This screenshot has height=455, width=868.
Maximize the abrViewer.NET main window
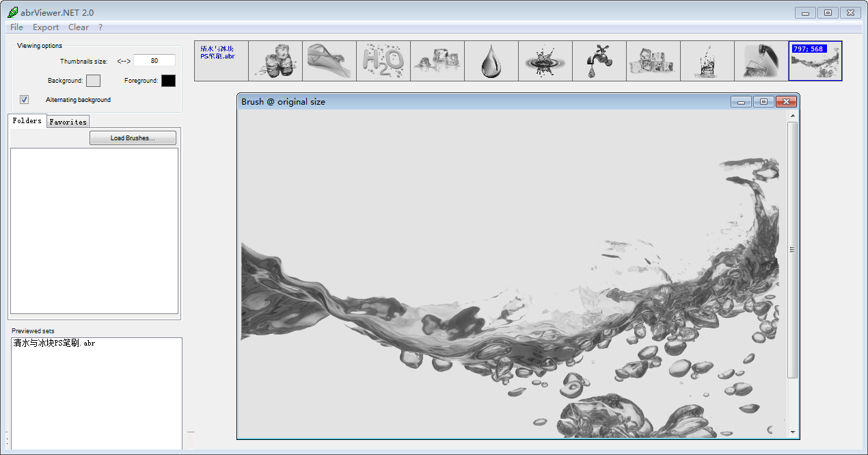[828, 12]
